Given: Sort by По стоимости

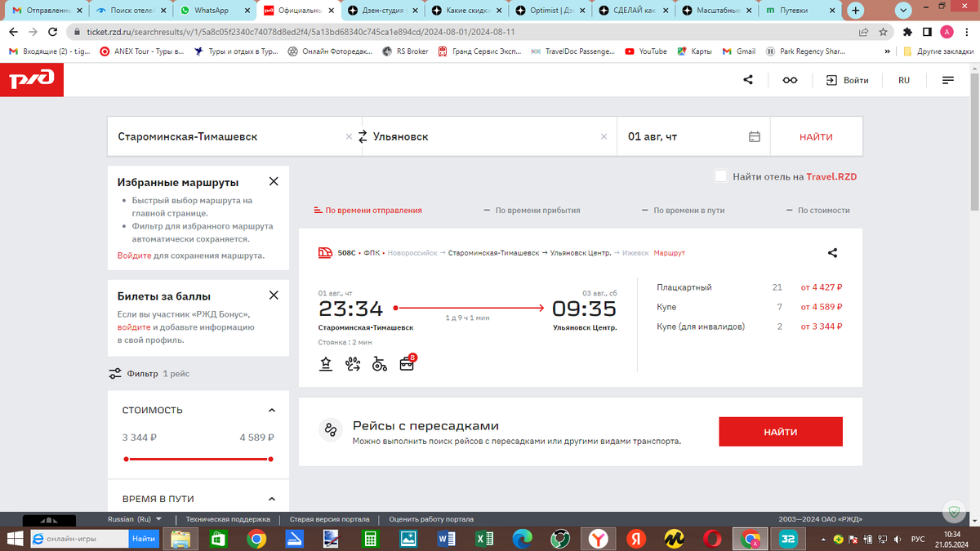Looking at the screenshot, I should point(818,210).
